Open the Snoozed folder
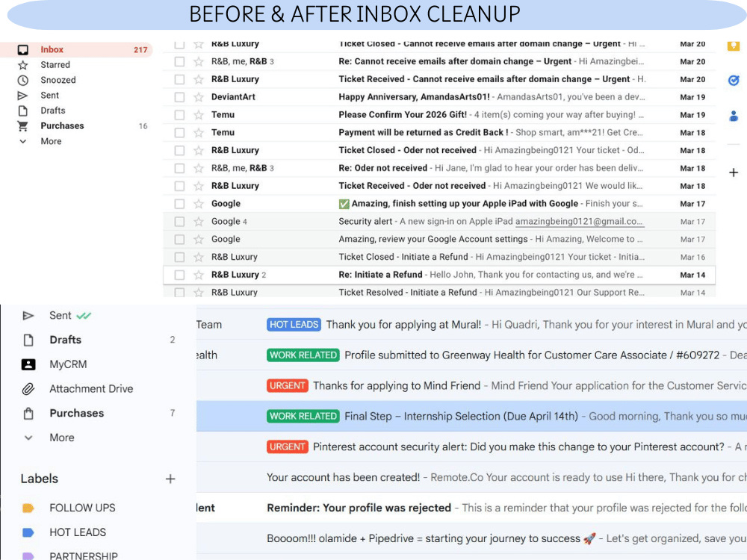This screenshot has height=560, width=747. pyautogui.click(x=58, y=80)
